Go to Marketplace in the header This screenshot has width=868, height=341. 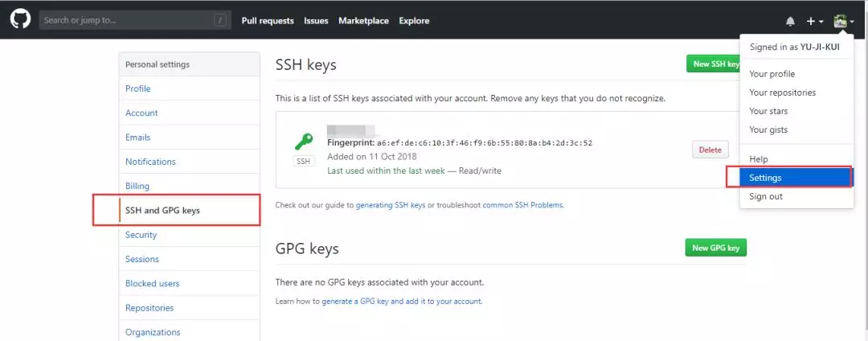363,21
